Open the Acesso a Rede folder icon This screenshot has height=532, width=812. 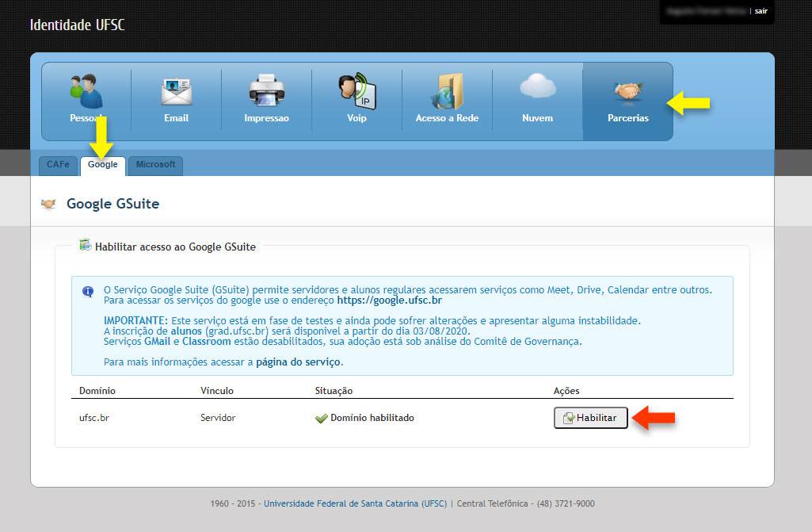(447, 91)
